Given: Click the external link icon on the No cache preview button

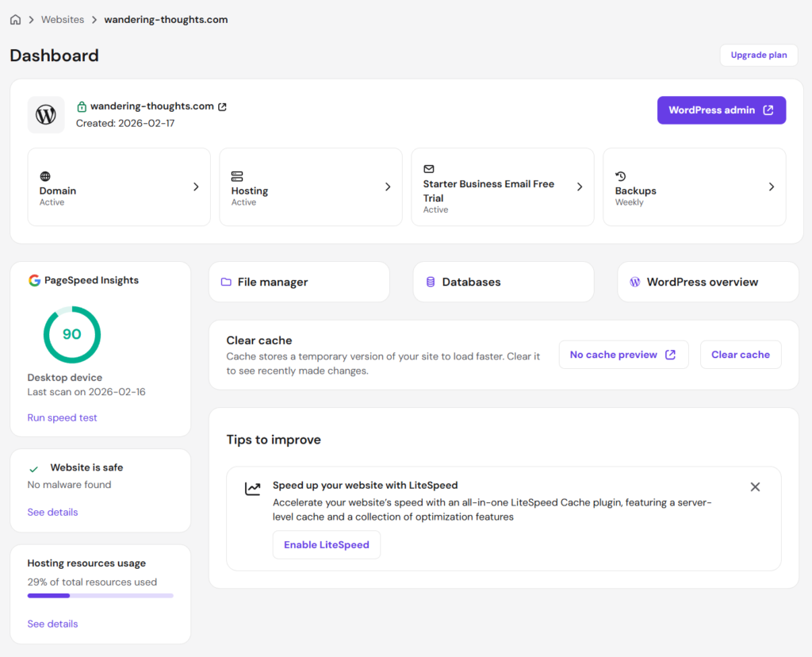Looking at the screenshot, I should 671,355.
